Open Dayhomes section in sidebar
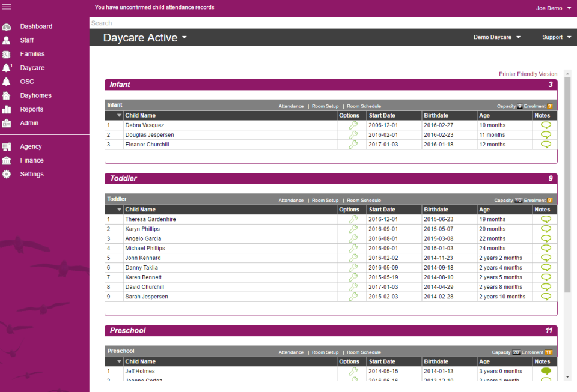The height and width of the screenshot is (392, 577). pos(35,95)
